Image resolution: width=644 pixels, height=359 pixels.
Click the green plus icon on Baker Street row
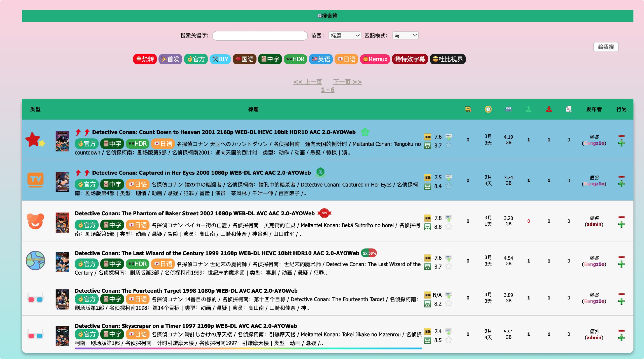(621, 224)
